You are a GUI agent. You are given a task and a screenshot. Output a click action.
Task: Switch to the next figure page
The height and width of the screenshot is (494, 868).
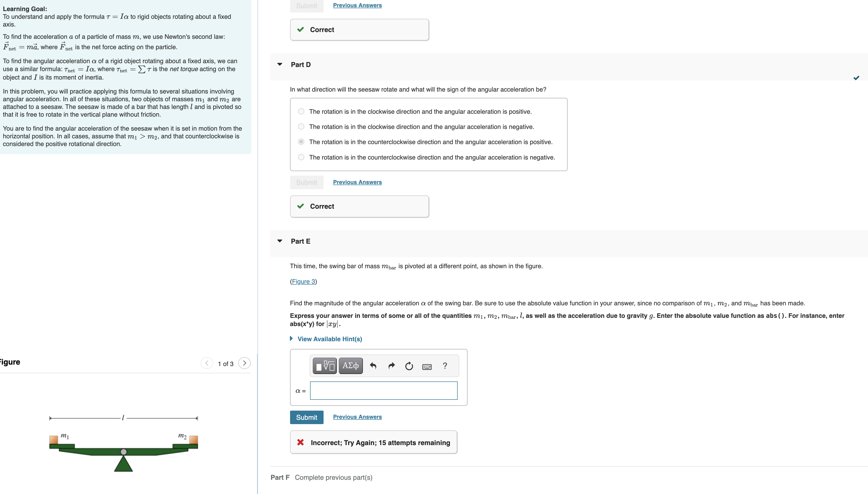245,363
